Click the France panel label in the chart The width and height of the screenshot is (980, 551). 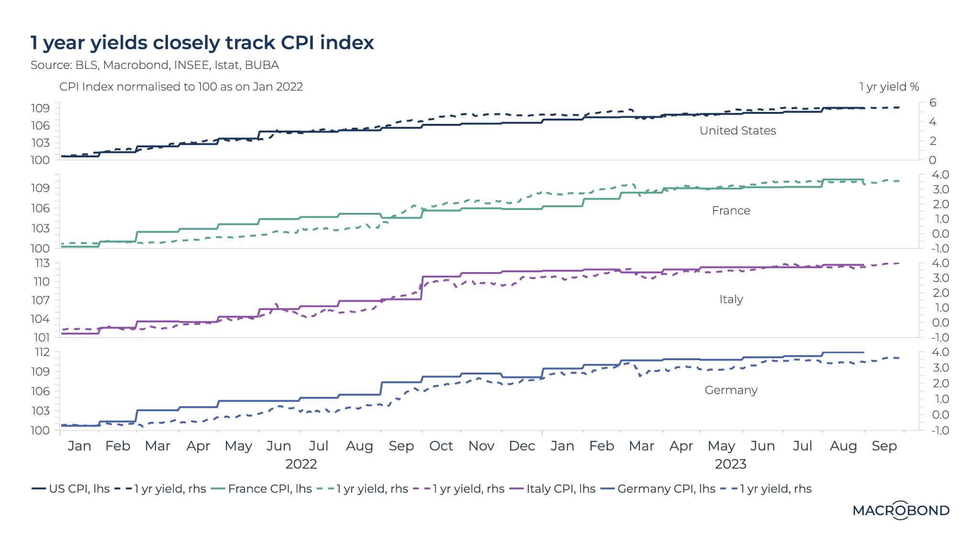click(x=731, y=210)
